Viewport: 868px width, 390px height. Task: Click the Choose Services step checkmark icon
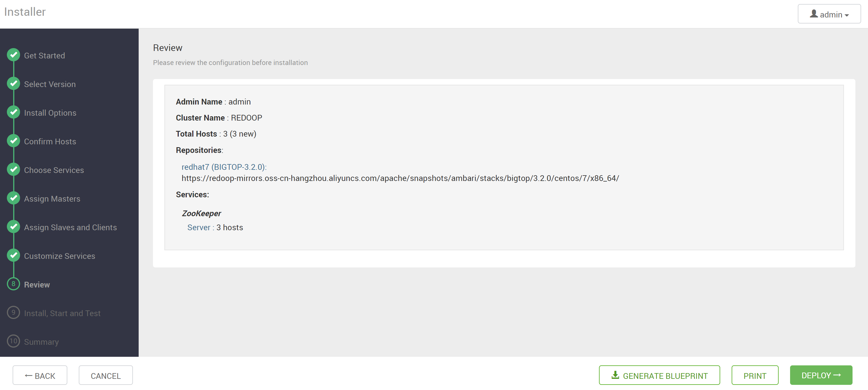[13, 170]
